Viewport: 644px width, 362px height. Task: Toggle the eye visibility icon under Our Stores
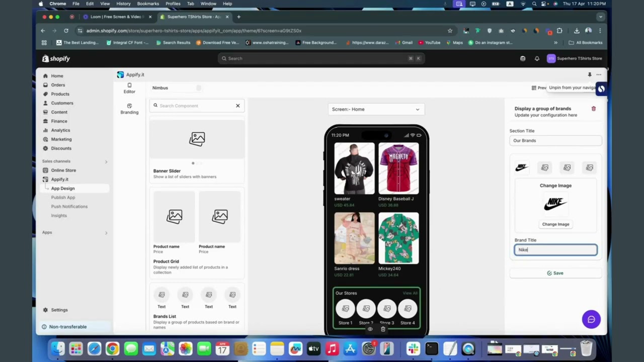tap(370, 329)
